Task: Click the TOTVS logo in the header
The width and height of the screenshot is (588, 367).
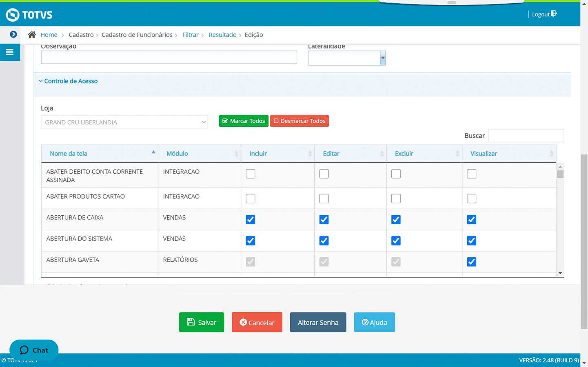Action: [x=29, y=15]
